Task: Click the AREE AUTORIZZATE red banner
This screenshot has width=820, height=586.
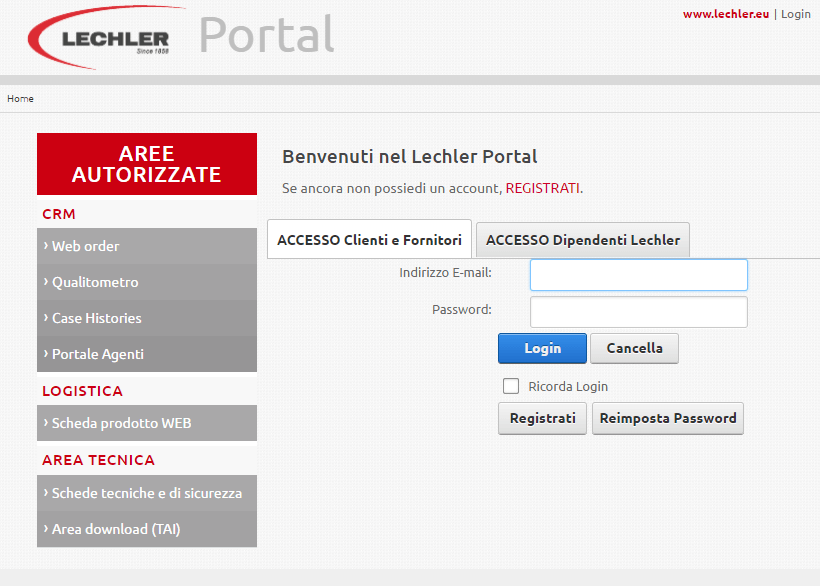Action: point(147,164)
